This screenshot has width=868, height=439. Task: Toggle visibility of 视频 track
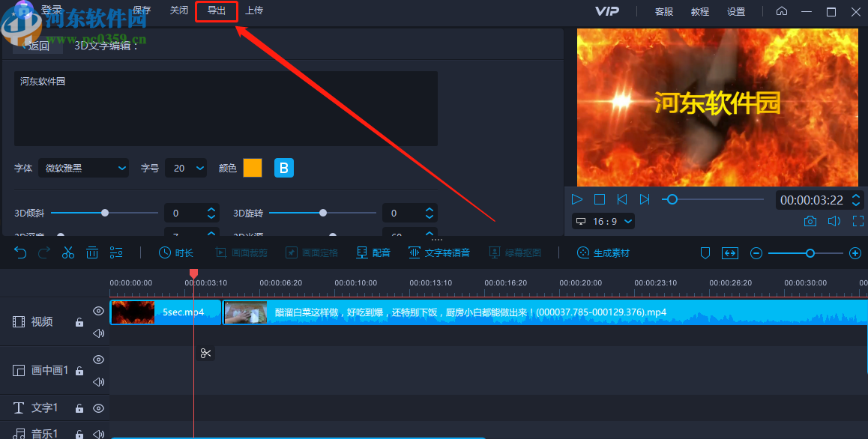[98, 311]
